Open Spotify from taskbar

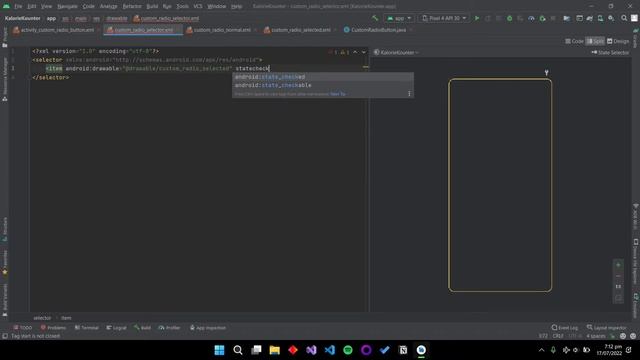click(x=348, y=350)
